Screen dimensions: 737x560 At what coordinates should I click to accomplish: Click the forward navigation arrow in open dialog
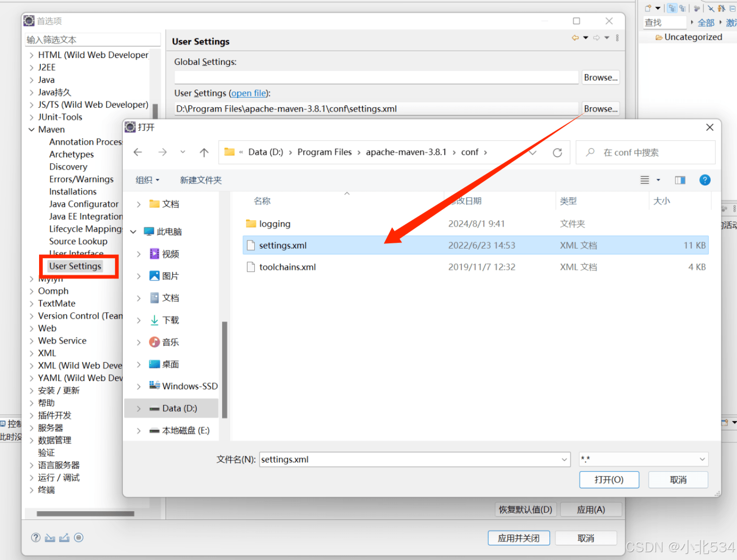point(162,152)
